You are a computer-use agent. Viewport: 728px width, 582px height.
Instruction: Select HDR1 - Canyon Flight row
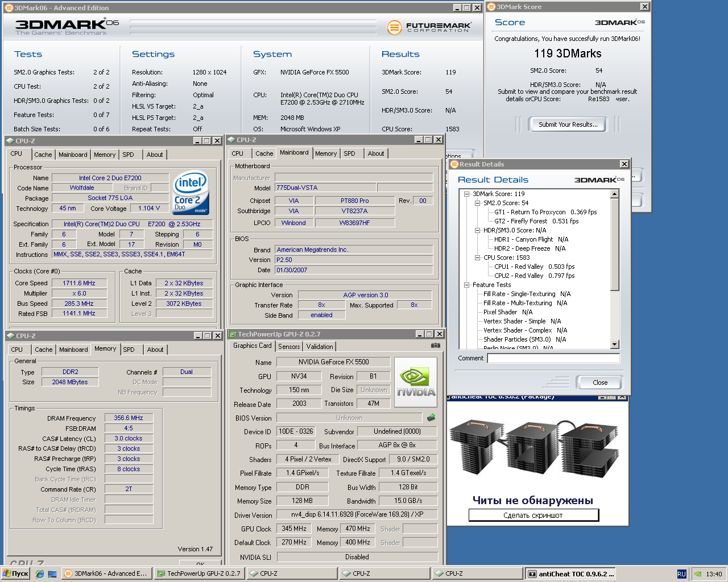(x=531, y=239)
